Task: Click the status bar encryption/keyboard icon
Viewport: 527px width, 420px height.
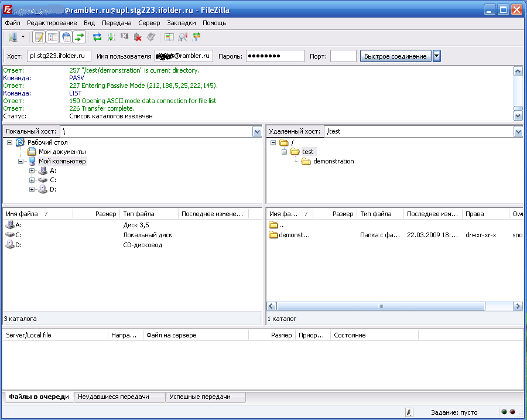Action: click(409, 412)
